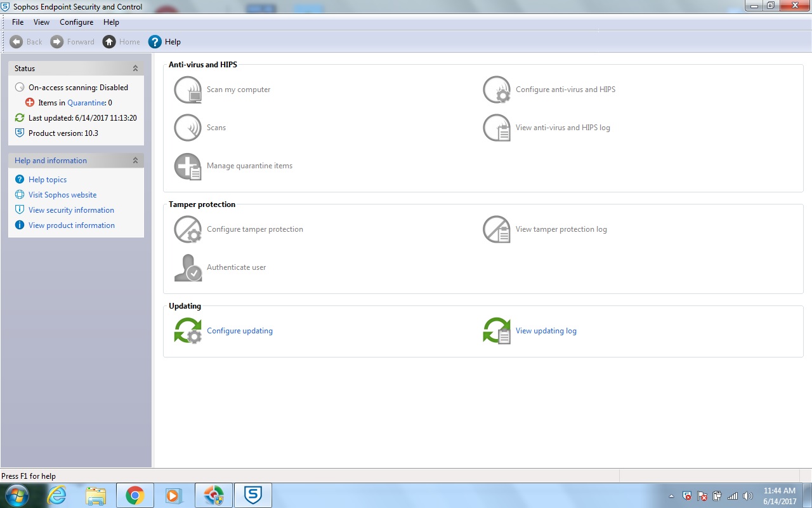Click the View security information shield icon
The image size is (812, 508).
click(20, 210)
